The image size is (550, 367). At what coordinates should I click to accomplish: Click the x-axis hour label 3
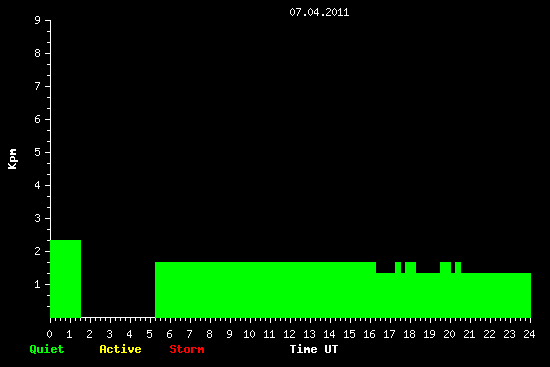pos(109,334)
